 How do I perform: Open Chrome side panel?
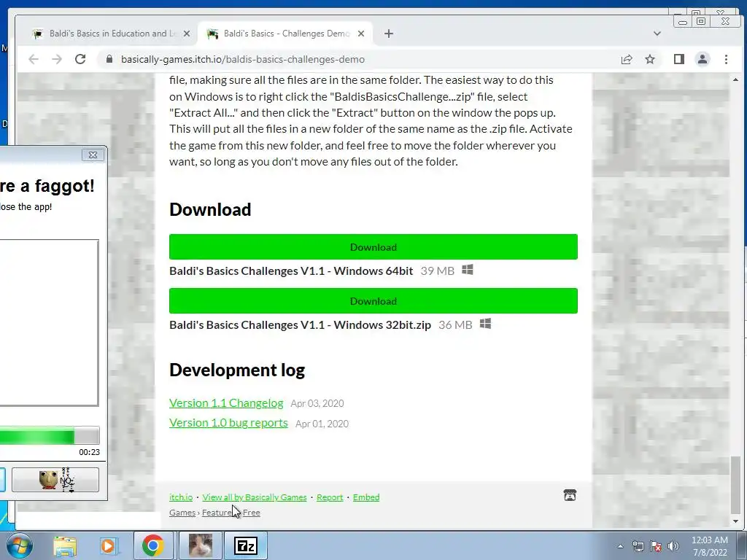(x=679, y=59)
